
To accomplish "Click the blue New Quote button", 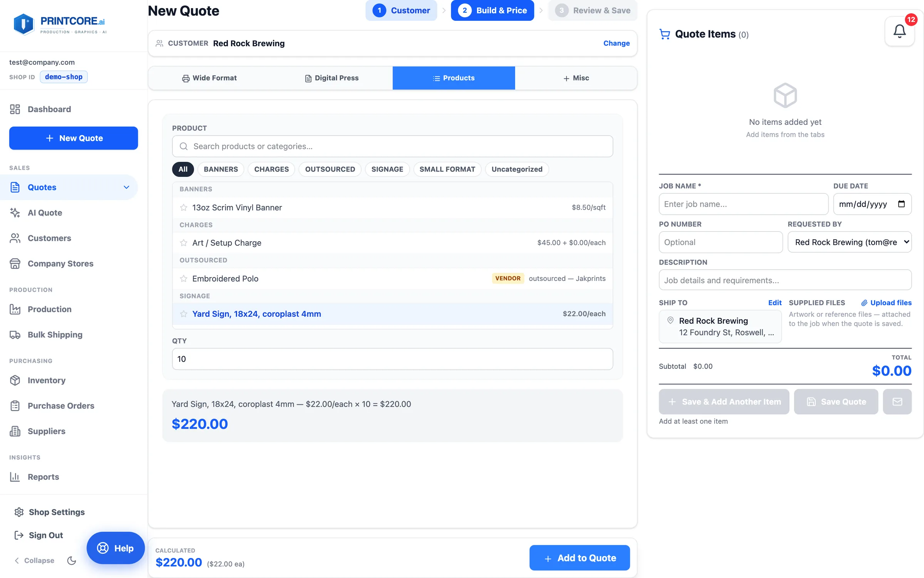I will [74, 138].
